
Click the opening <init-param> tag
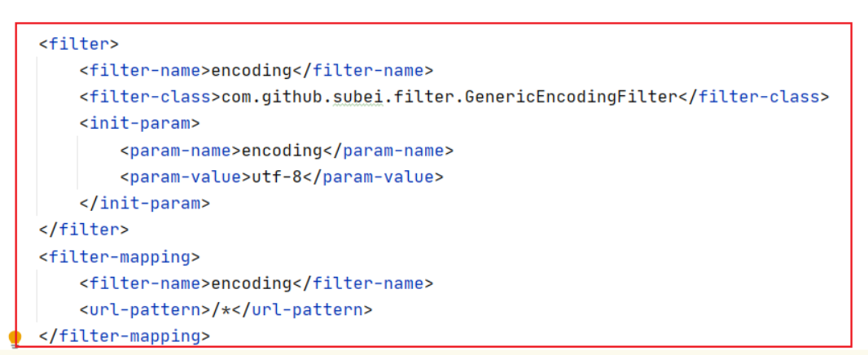[139, 124]
